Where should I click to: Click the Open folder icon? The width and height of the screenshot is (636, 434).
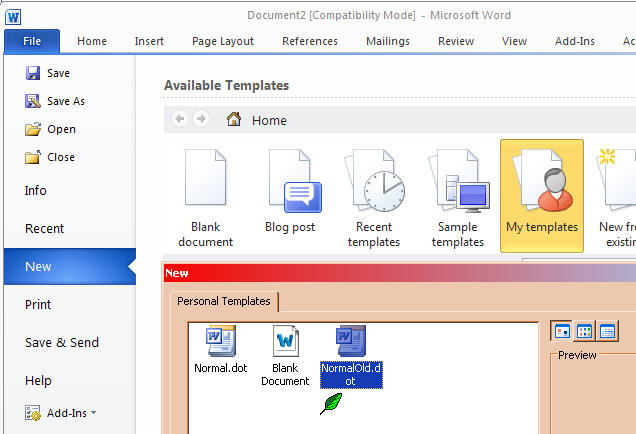coord(33,129)
